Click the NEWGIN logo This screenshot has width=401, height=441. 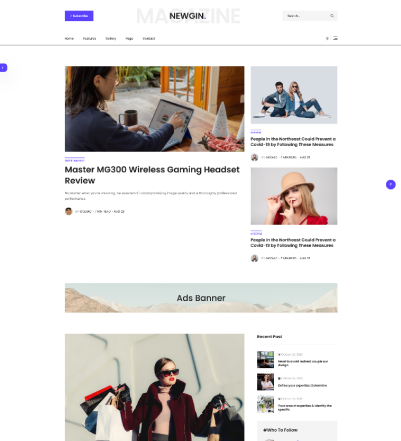(x=187, y=16)
